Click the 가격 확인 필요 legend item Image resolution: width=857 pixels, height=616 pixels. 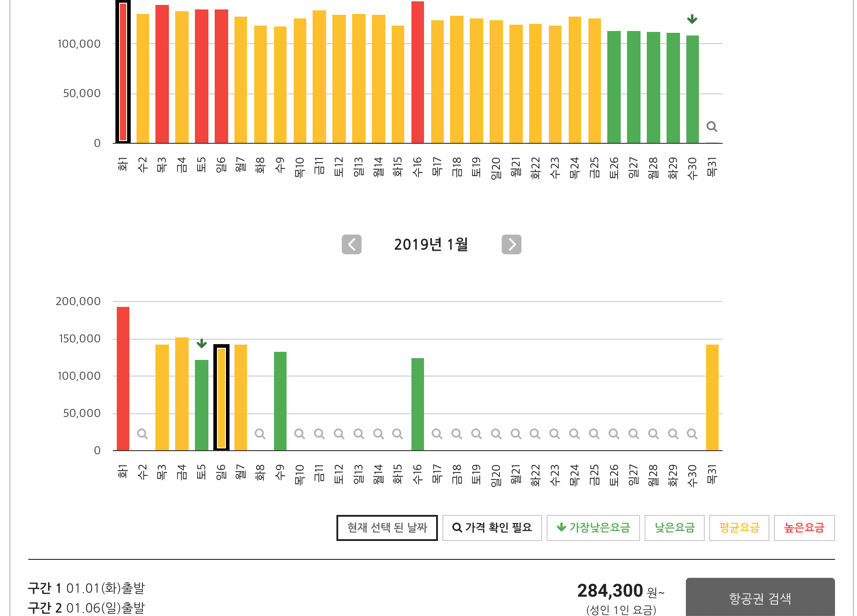pos(492,527)
